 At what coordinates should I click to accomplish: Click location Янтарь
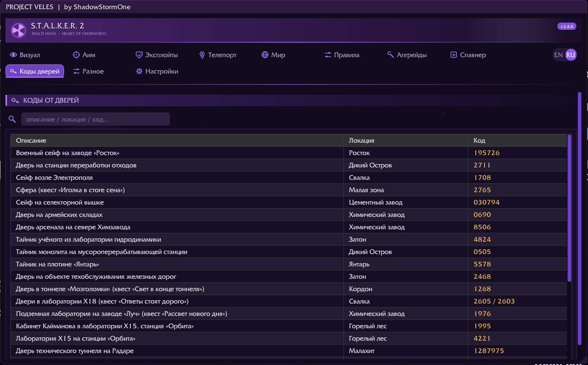(x=359, y=264)
